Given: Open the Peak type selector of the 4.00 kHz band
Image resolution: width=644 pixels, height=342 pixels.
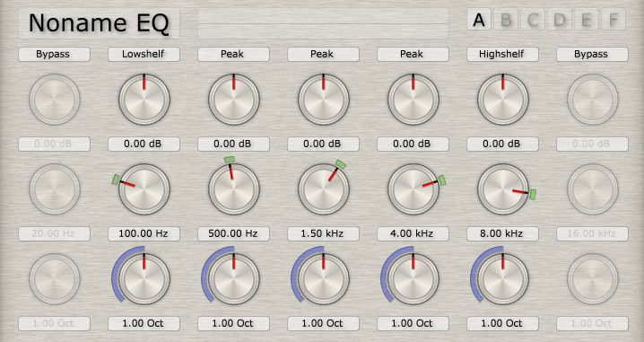Looking at the screenshot, I should click(x=413, y=54).
